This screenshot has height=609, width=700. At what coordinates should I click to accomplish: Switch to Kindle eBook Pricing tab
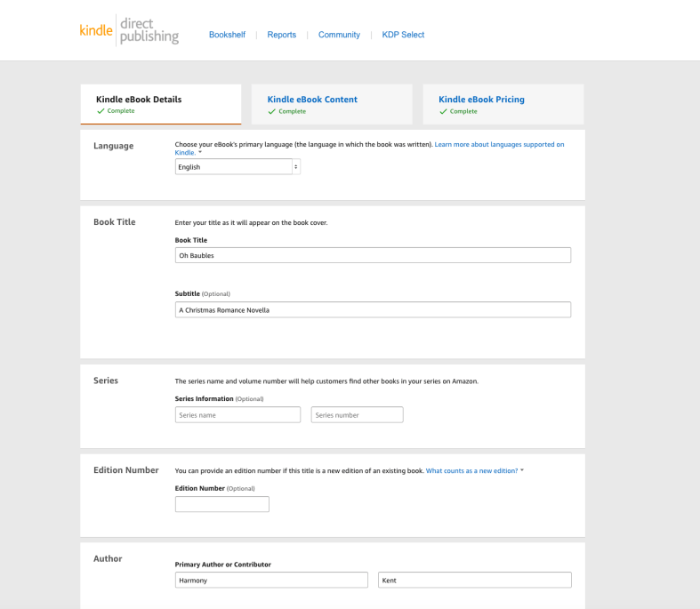coord(481,100)
